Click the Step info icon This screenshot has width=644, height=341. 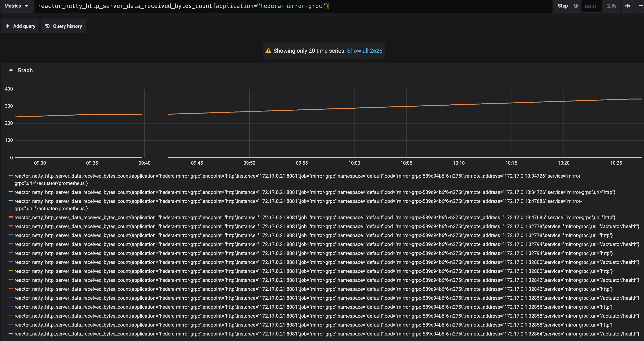(576, 6)
